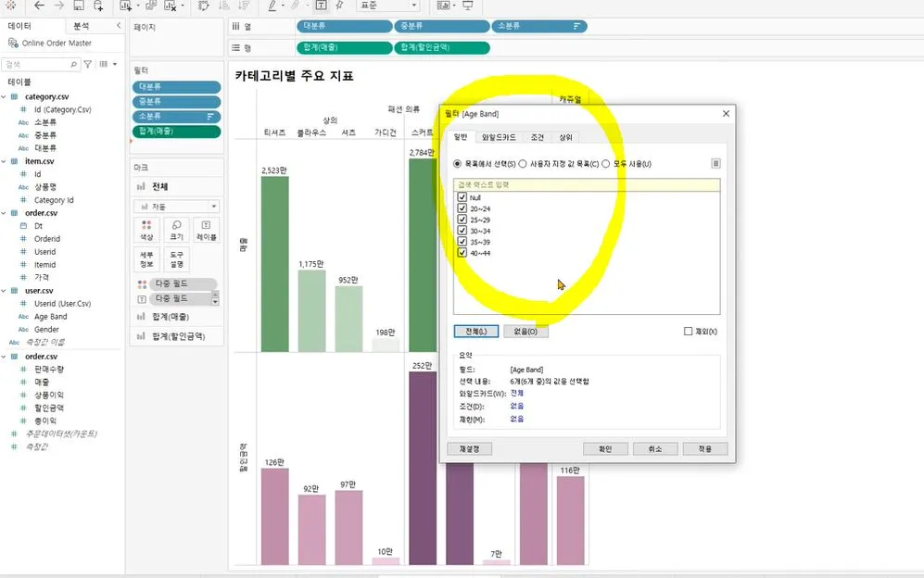Collapse the category.csv table
Image resolution: width=924 pixels, height=578 pixels.
[4, 96]
